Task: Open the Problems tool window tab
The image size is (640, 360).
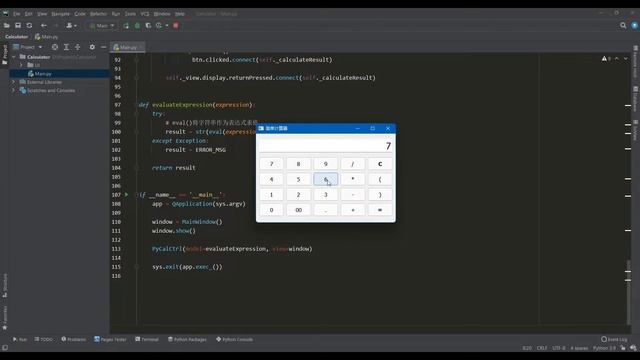Action: click(x=73, y=340)
